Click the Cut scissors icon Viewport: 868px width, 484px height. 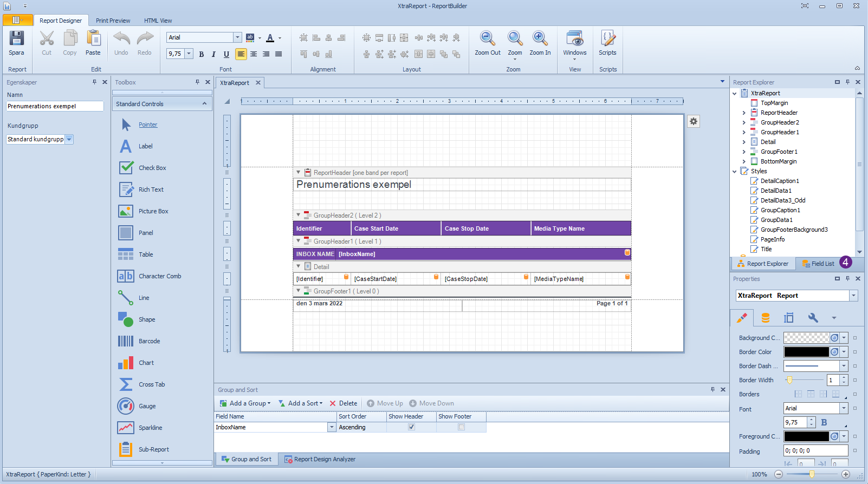[x=47, y=39]
